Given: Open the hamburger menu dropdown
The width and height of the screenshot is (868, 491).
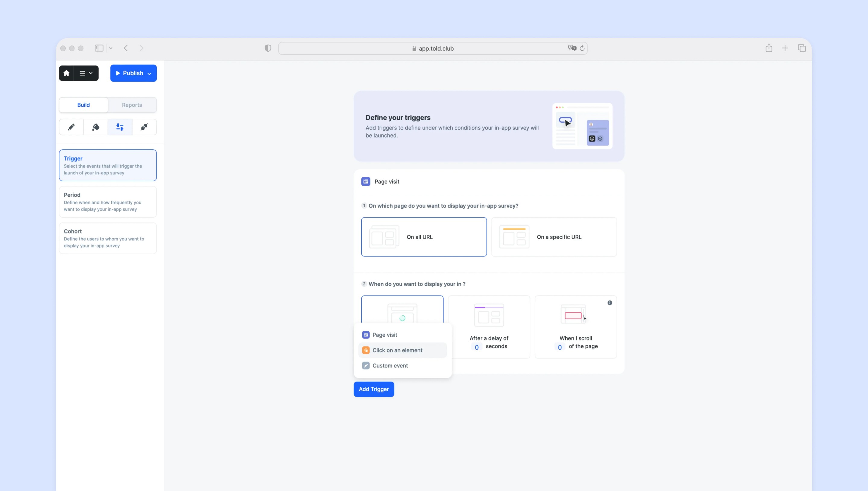Looking at the screenshot, I should point(86,73).
